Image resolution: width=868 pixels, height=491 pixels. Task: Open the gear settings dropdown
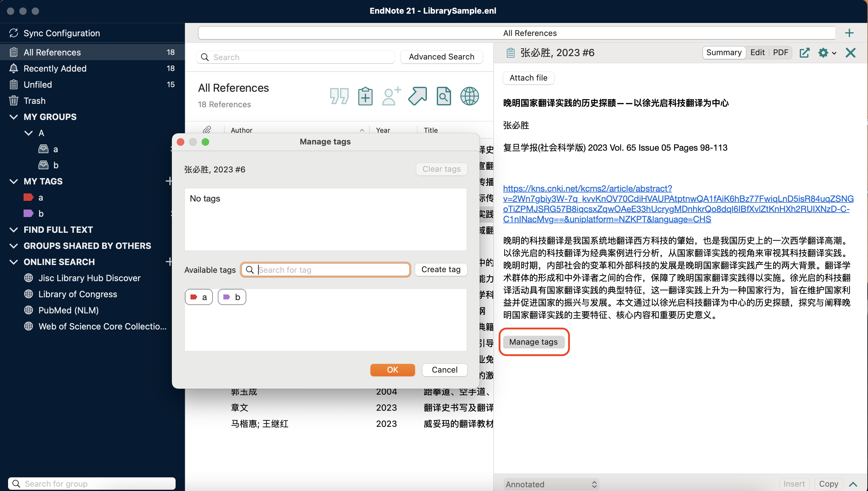(x=826, y=53)
